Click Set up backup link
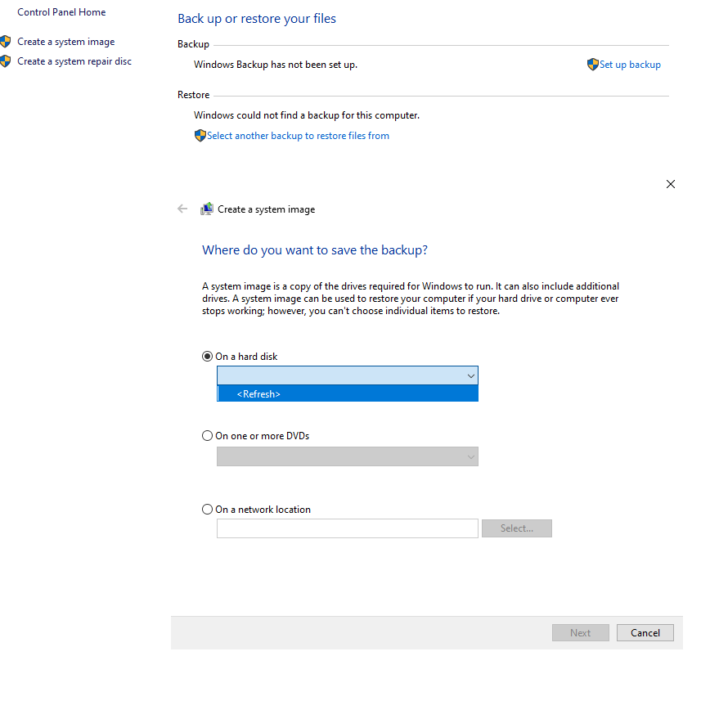This screenshot has height=719, width=728. click(630, 65)
